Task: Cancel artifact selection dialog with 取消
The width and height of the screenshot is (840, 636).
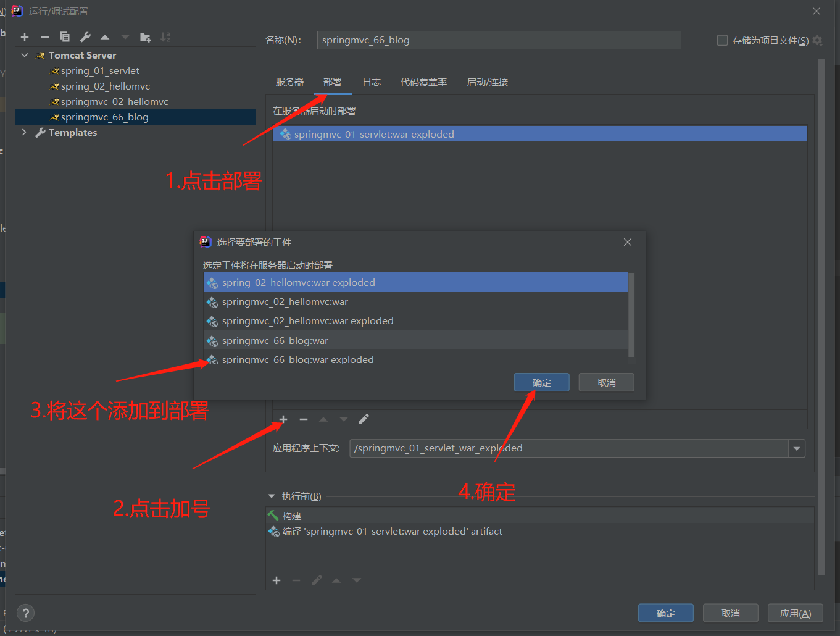Action: tap(607, 383)
